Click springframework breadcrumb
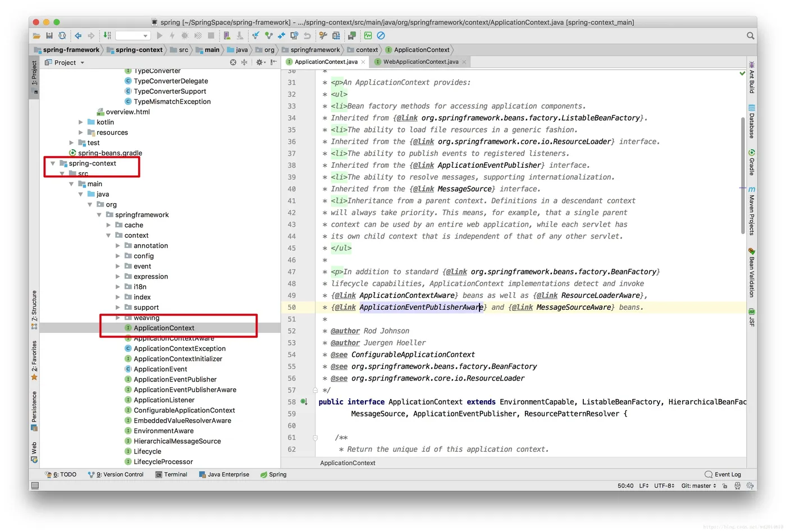The width and height of the screenshot is (786, 532). [x=310, y=49]
